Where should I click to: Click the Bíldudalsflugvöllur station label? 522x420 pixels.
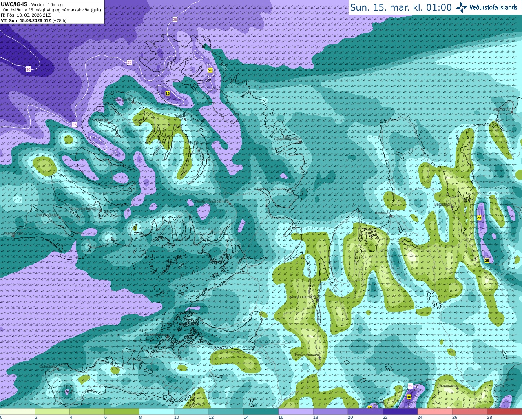85,208
